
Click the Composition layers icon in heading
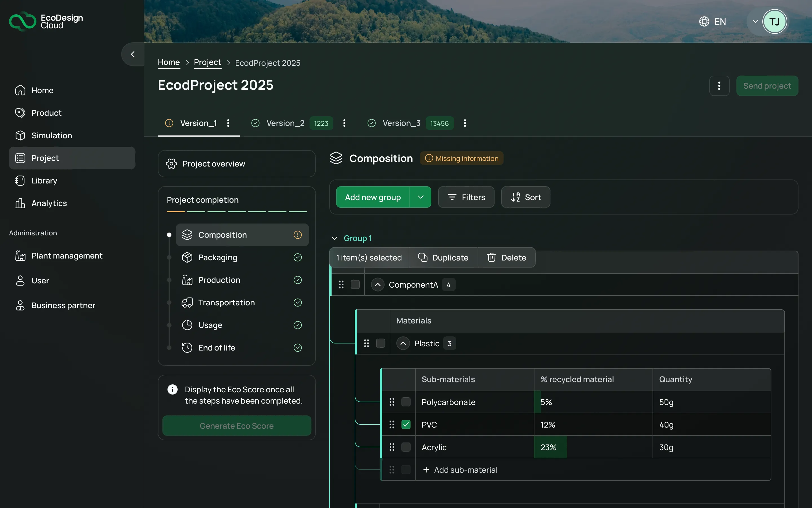point(336,158)
